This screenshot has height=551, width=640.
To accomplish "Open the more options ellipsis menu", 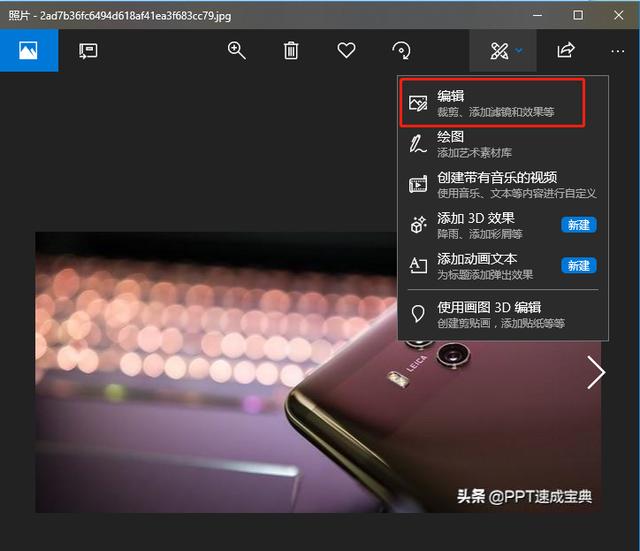I will click(x=618, y=51).
